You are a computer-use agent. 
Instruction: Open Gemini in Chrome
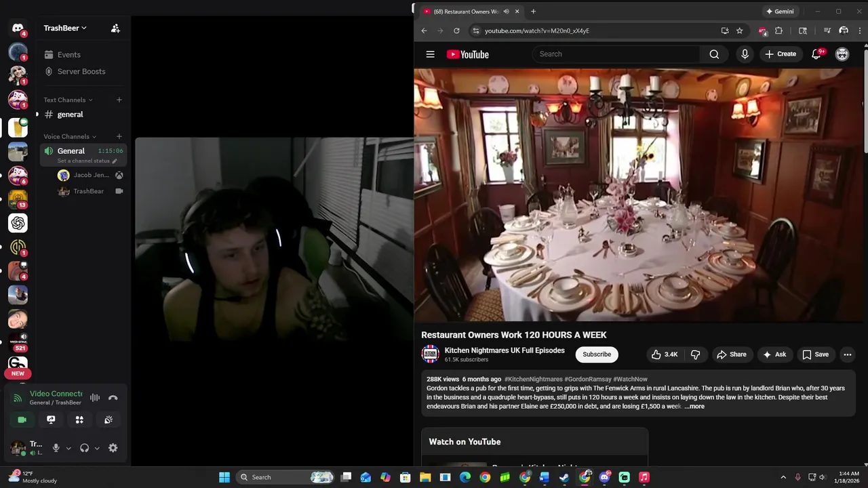point(780,12)
